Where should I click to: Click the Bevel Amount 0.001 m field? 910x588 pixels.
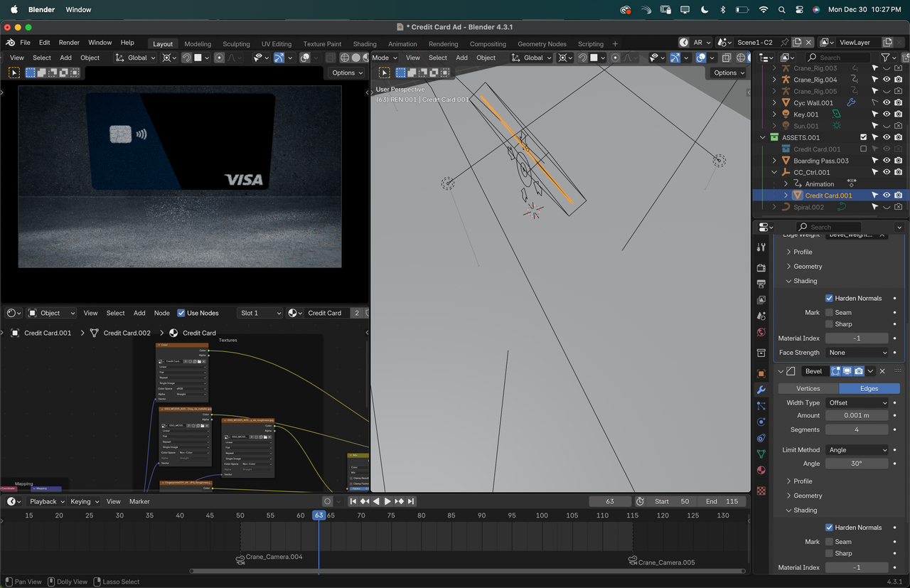(x=857, y=415)
